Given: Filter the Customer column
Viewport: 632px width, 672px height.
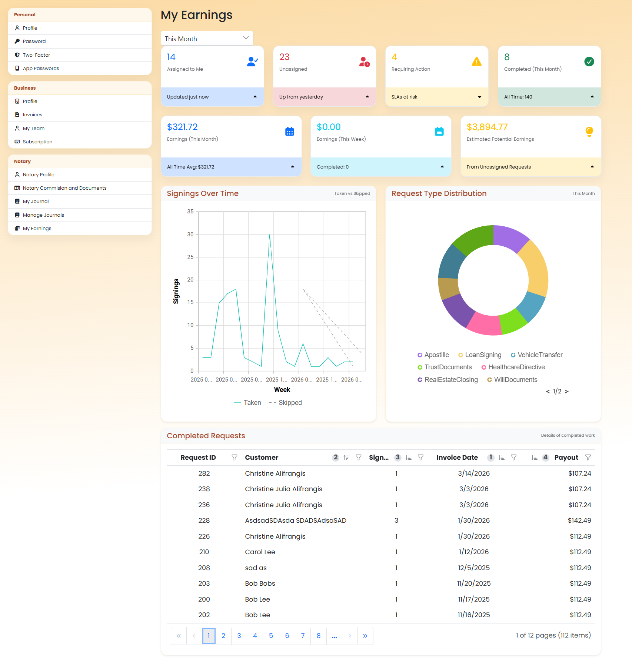Looking at the screenshot, I should tap(359, 458).
